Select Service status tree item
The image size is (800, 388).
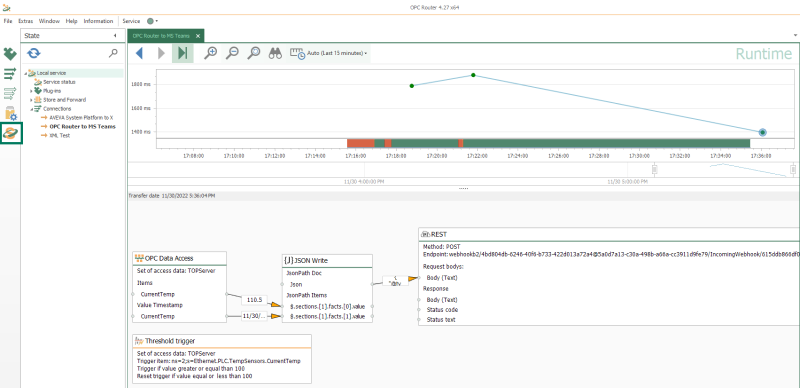coord(59,82)
